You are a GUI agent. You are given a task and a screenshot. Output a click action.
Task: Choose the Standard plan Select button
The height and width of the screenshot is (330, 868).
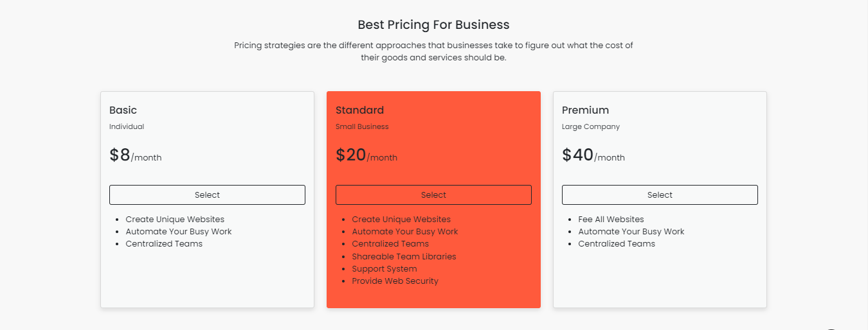pyautogui.click(x=433, y=195)
